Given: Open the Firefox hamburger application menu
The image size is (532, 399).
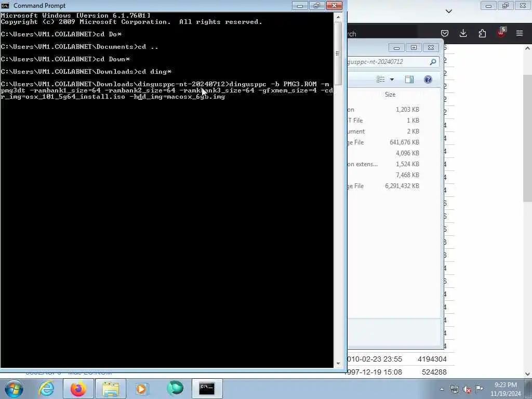Looking at the screenshot, I should click(x=520, y=33).
